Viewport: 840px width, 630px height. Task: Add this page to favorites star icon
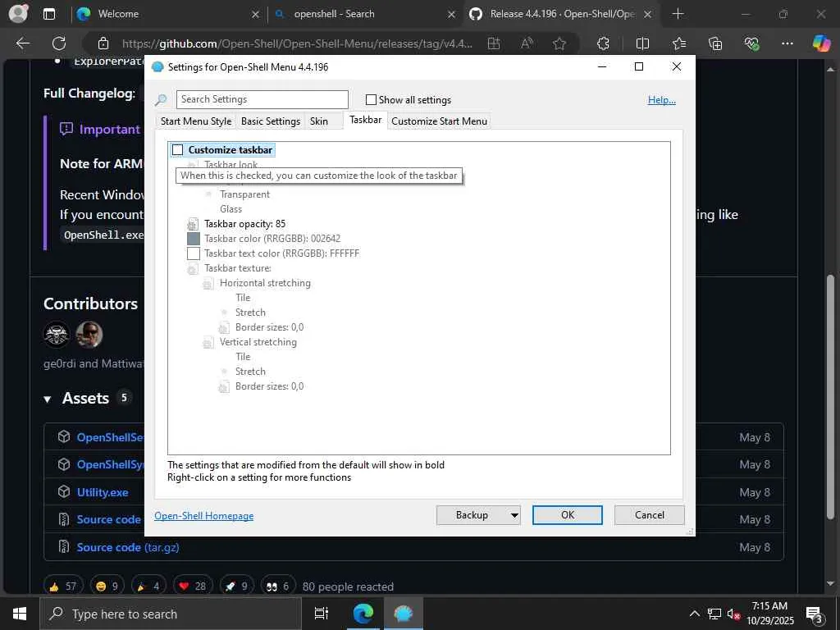559,43
